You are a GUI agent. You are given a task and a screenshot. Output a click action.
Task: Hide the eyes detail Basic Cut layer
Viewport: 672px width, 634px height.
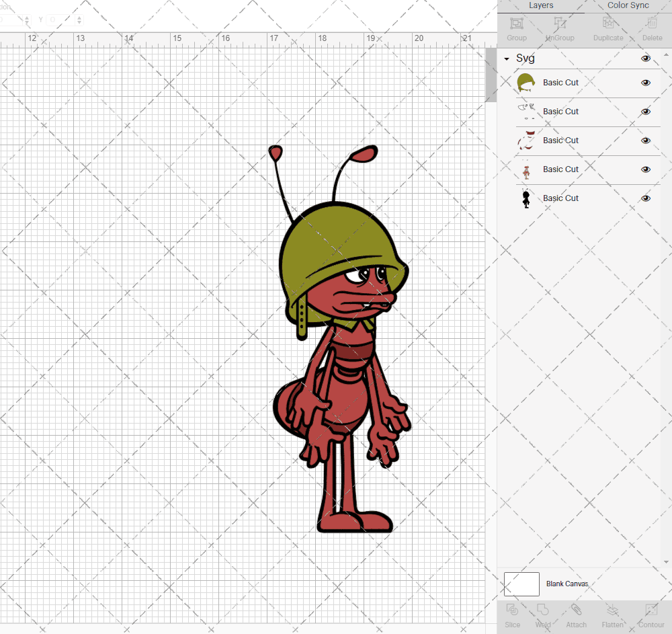click(x=645, y=112)
